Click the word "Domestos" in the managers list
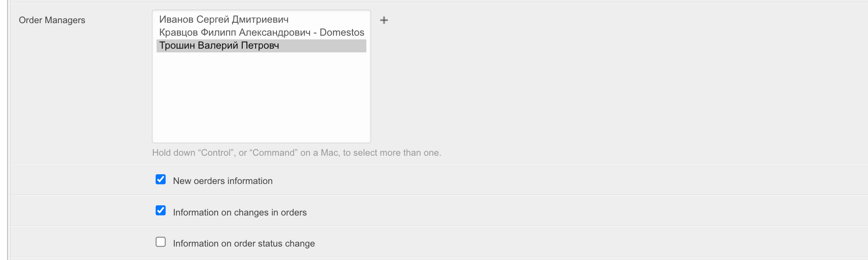 [x=342, y=32]
